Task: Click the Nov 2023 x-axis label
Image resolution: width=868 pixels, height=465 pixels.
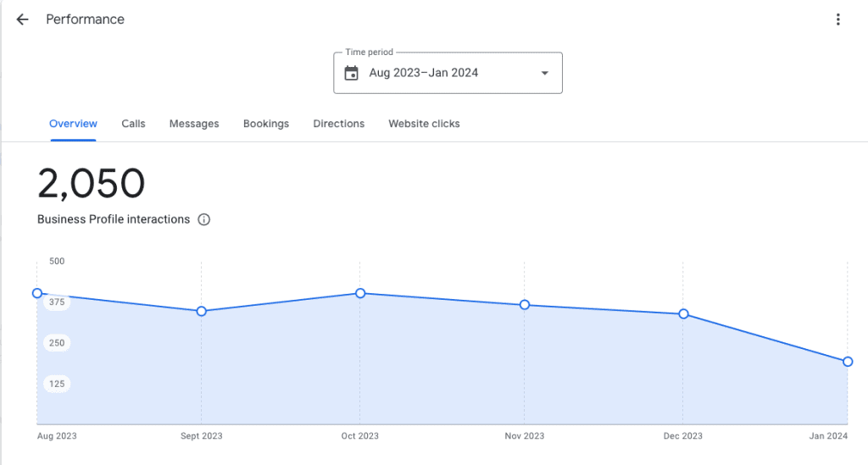Action: (x=524, y=435)
